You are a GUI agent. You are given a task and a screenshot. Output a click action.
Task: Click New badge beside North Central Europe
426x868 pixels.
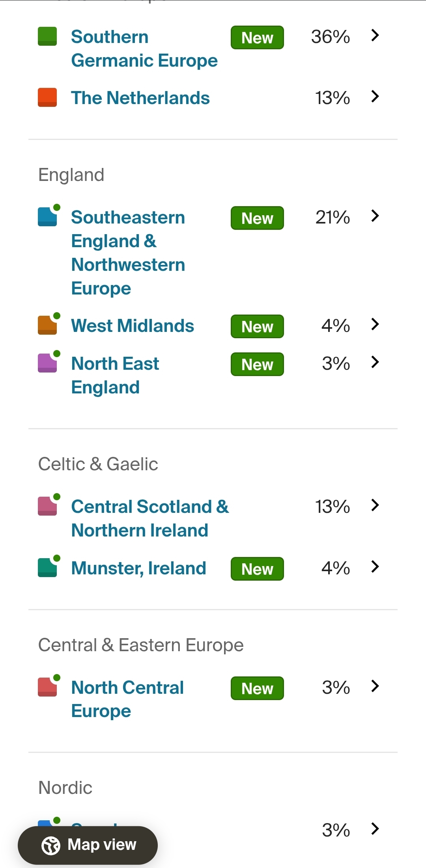coord(257,688)
